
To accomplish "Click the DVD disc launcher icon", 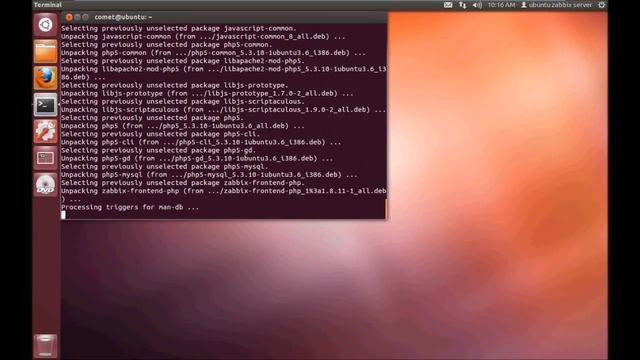I will 45,184.
